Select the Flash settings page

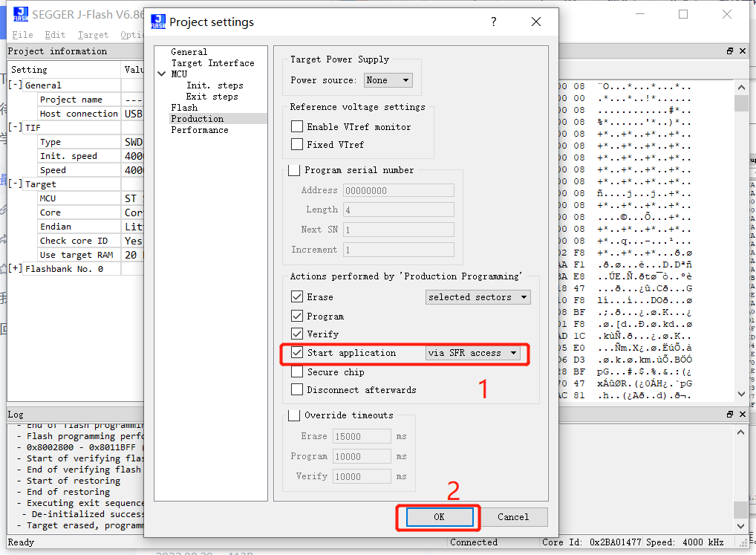click(x=184, y=108)
